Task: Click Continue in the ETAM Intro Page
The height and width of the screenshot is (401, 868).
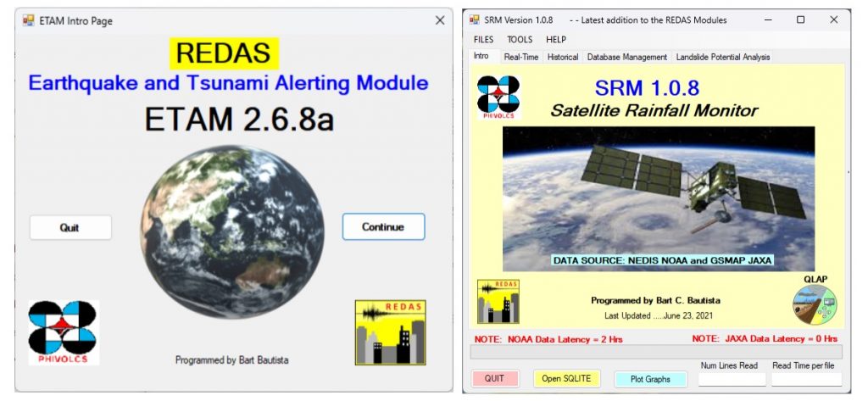Action: click(x=383, y=226)
